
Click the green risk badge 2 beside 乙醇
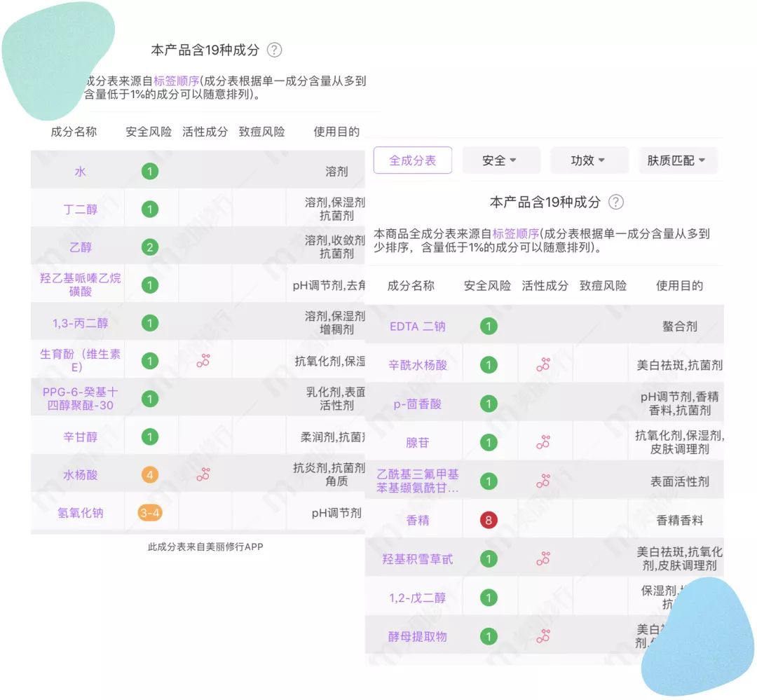point(149,247)
